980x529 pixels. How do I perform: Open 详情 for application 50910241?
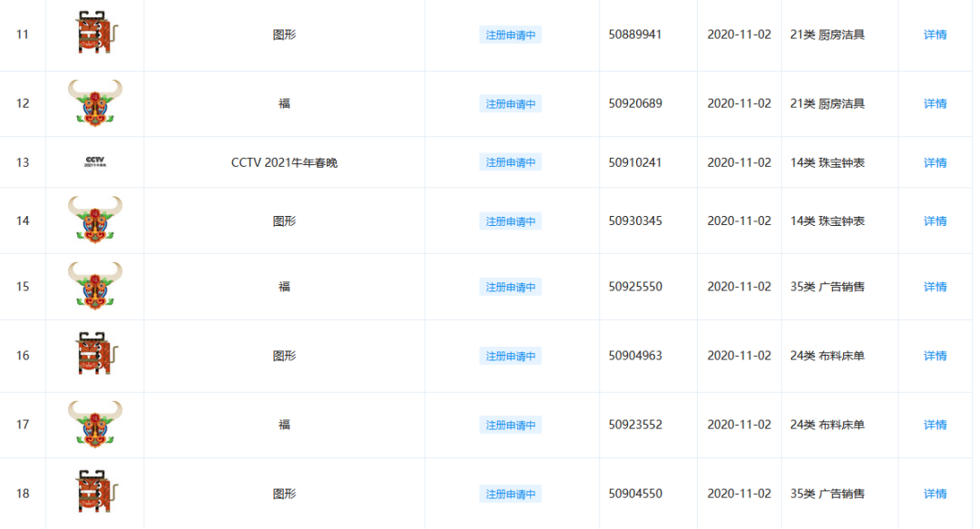coord(935,162)
